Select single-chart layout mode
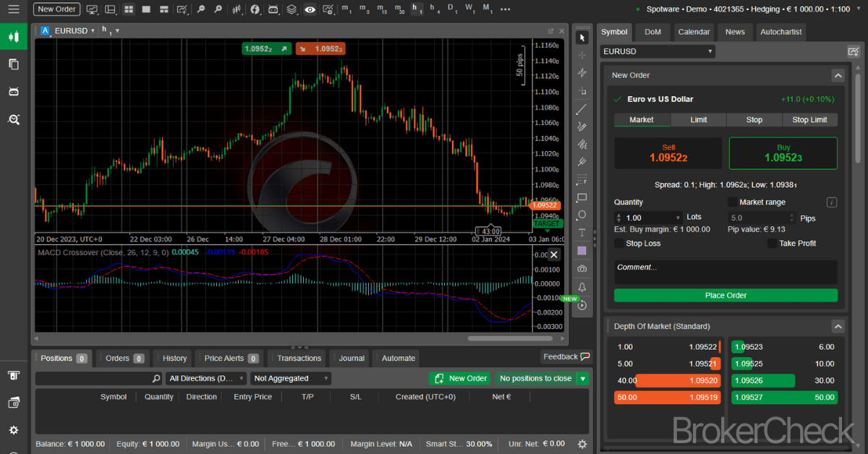Viewport: 868px width, 454px height. click(x=146, y=9)
